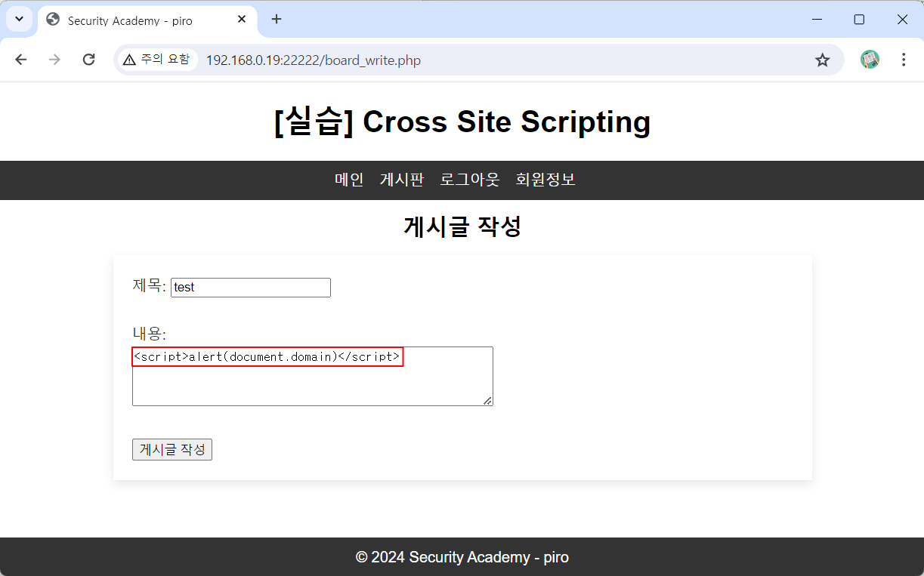Click the browser forward arrow

pos(54,60)
